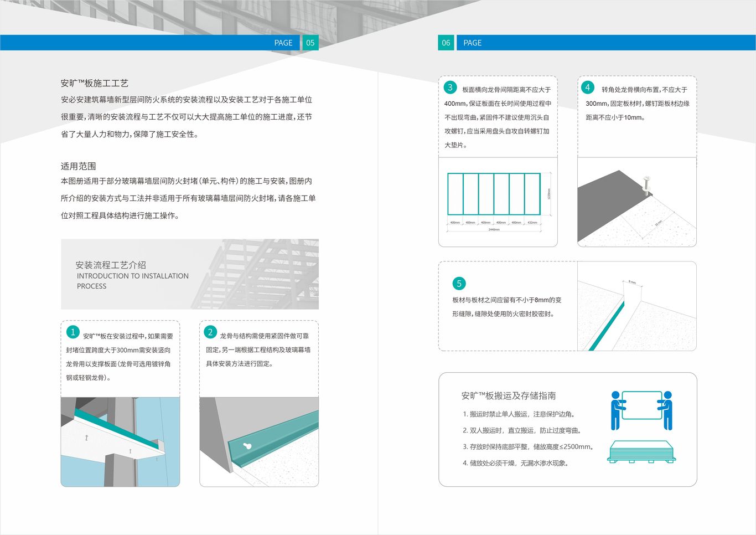Click the heading 安旷™板施工工艺
The height and width of the screenshot is (535, 756).
click(x=95, y=83)
